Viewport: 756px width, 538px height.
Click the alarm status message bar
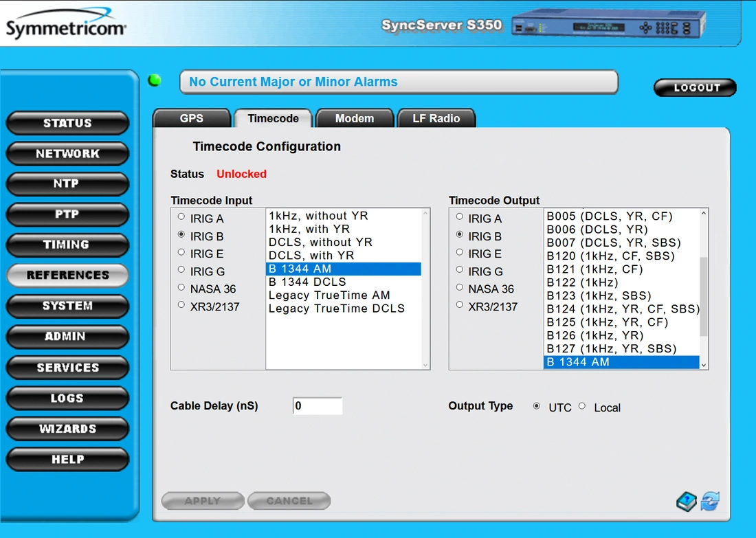tap(399, 82)
